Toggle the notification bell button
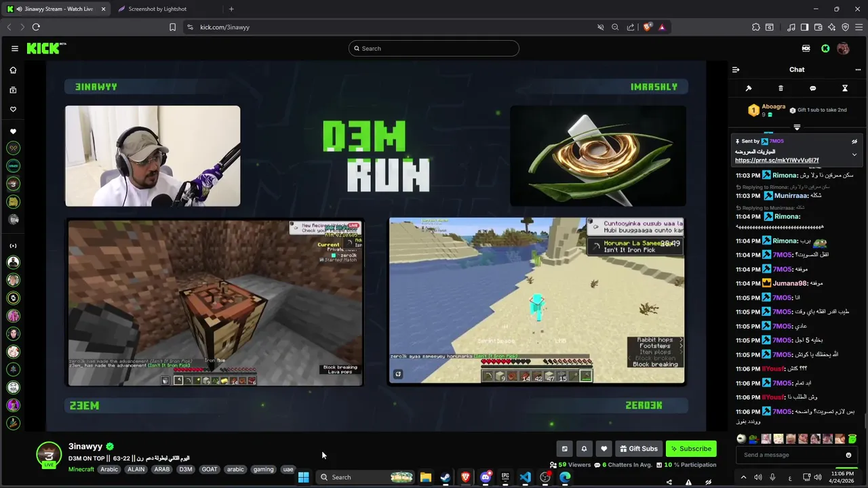 584,449
